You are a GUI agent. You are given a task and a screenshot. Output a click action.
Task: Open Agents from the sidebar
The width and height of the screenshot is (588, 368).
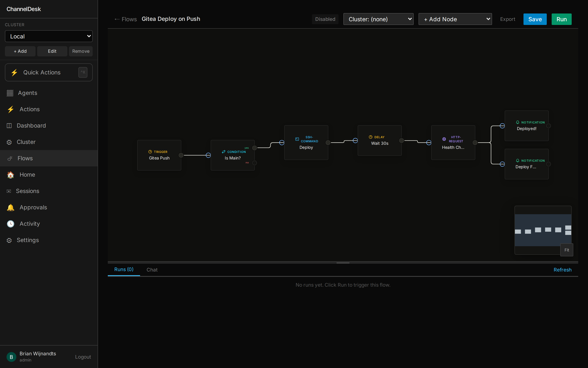point(49,93)
